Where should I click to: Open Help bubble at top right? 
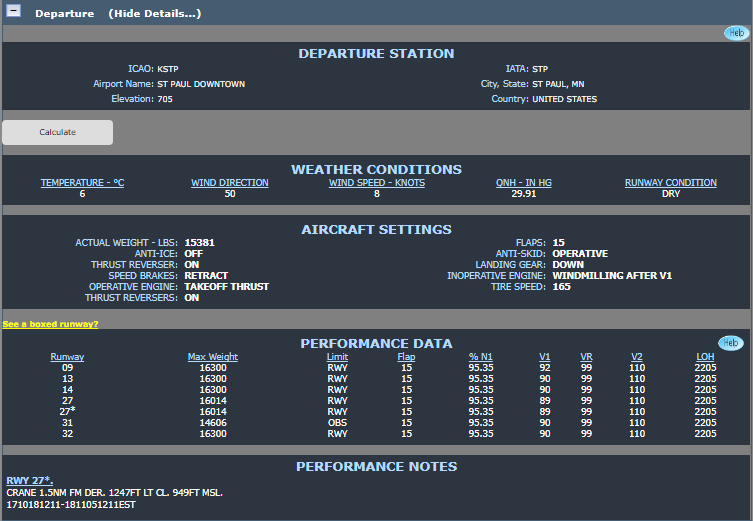point(736,33)
